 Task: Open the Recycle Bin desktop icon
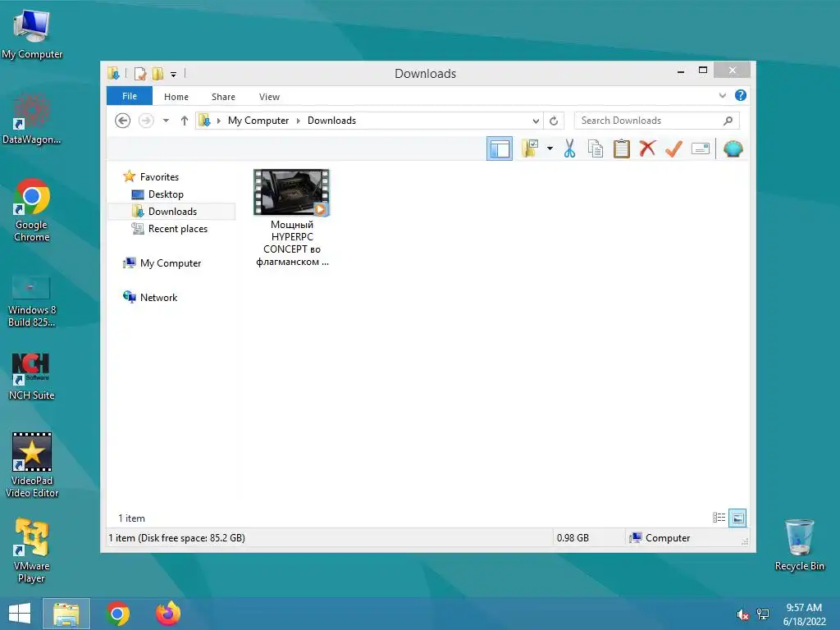799,546
